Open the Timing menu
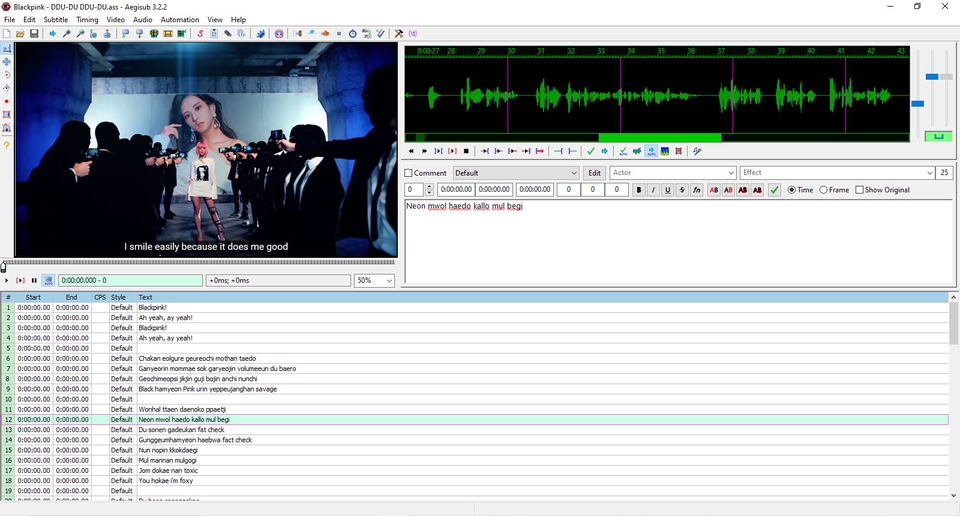Screen dimensions: 960x516 point(87,20)
